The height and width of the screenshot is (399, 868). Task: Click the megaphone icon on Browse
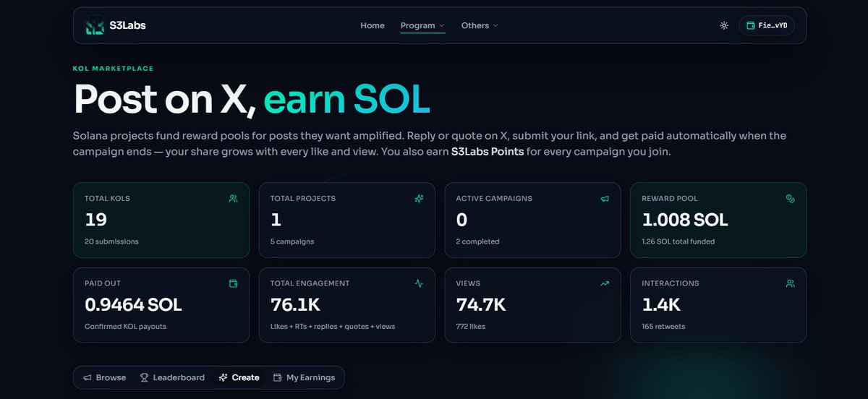(88, 377)
